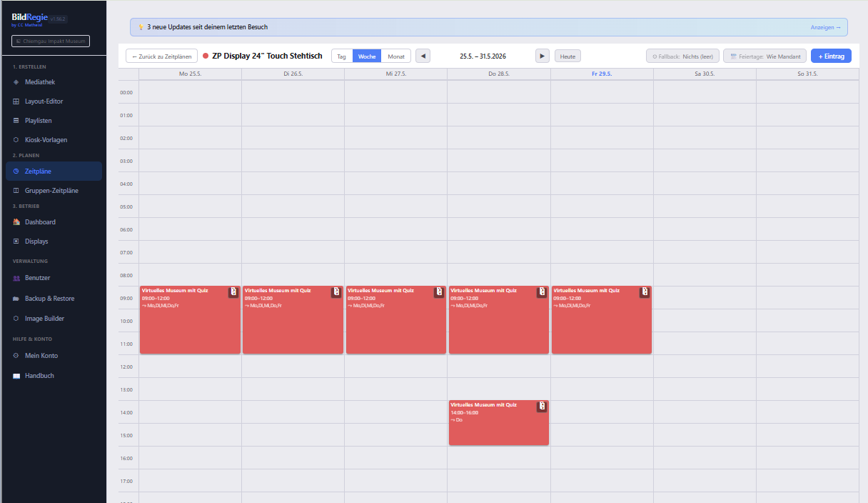Viewport: 868px width, 503px height.
Task: Open the Feiertage: Wie Mandant selector
Action: point(765,56)
